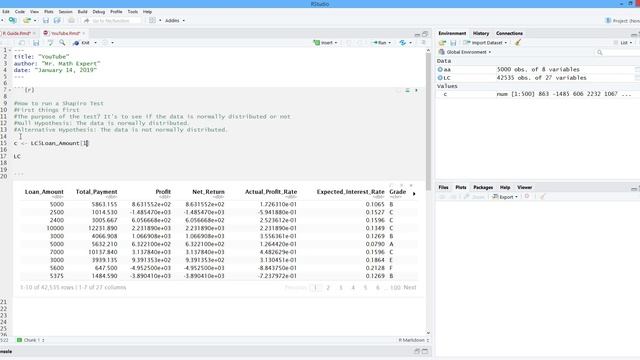Click the Expected_Interest_Rate column header
640x360 pixels.
tap(351, 192)
